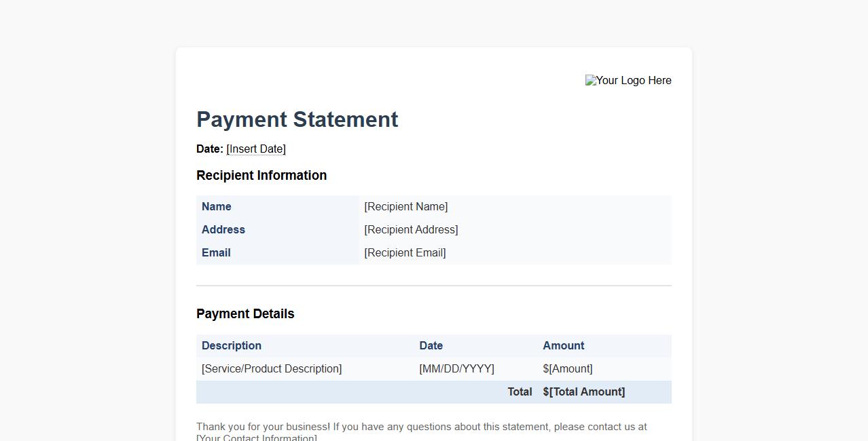Click the "Payment Statement" heading

(x=297, y=119)
